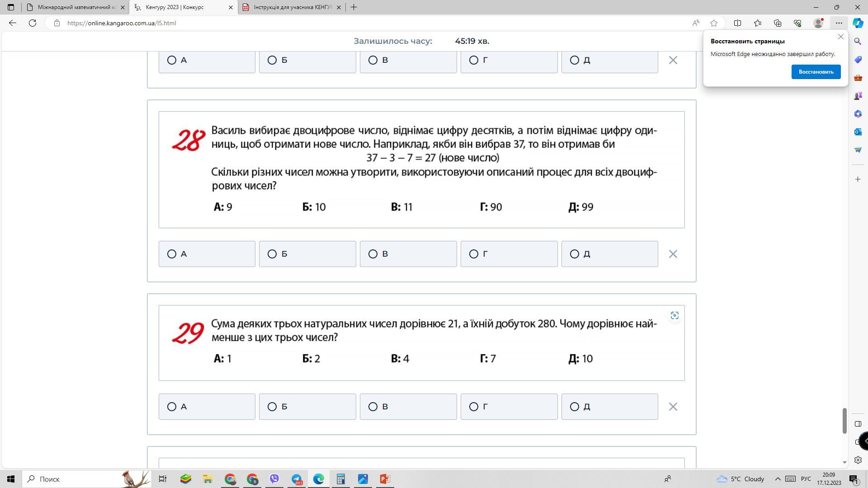Open the Favorites list toolbar icon
This screenshot has width=868, height=488.
(758, 23)
